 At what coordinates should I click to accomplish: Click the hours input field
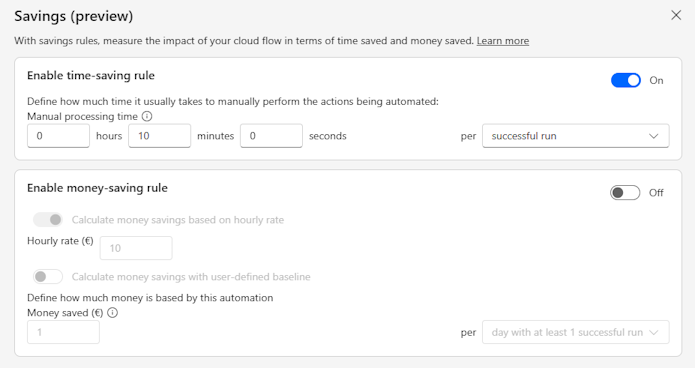tap(59, 136)
